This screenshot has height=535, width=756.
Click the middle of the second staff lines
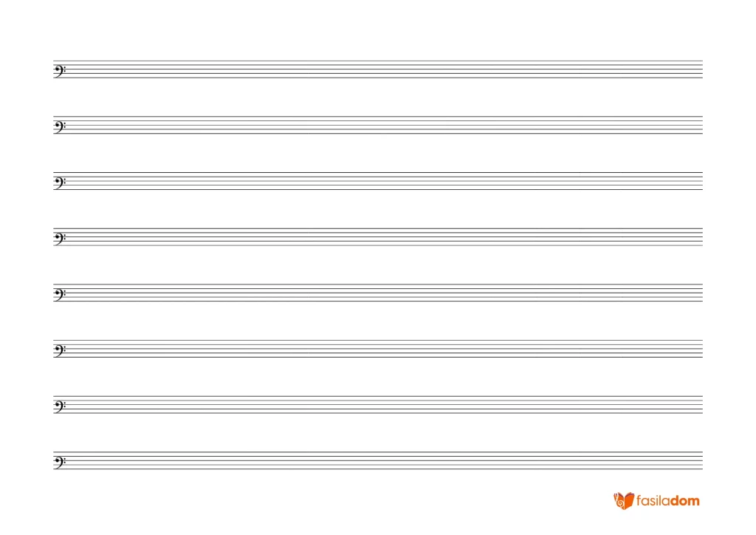point(378,125)
